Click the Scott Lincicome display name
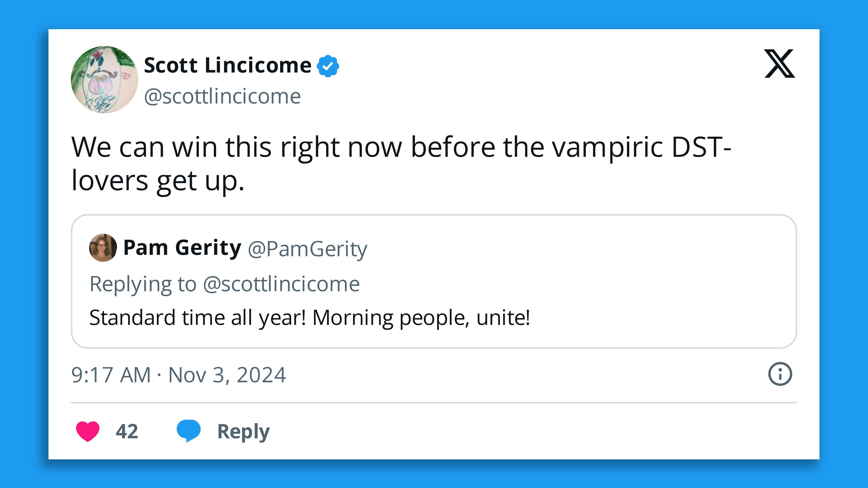Image resolution: width=868 pixels, height=488 pixels. click(x=228, y=65)
